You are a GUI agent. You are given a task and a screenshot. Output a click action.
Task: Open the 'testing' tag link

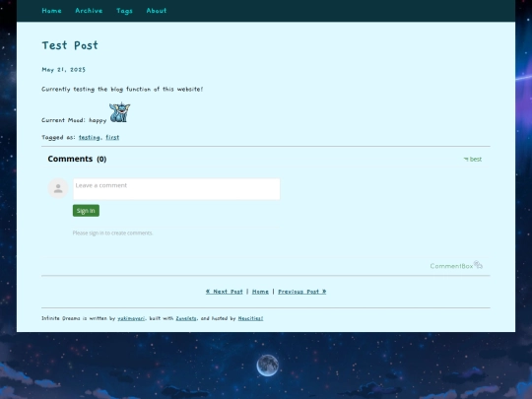point(90,137)
